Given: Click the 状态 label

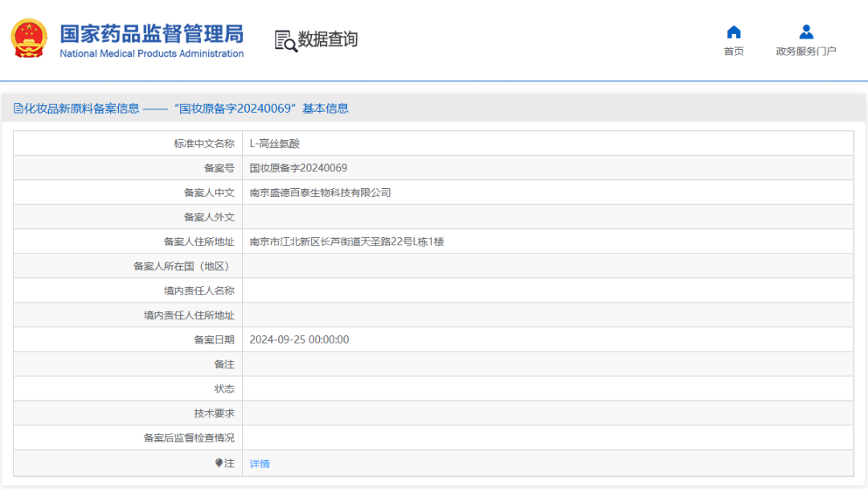Looking at the screenshot, I should point(224,388).
